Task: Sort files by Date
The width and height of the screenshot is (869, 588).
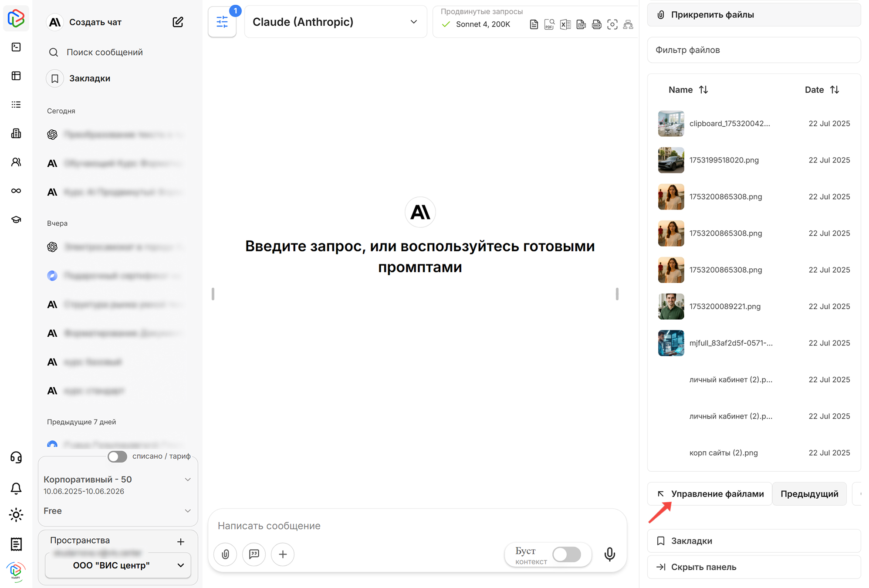Action: [822, 90]
